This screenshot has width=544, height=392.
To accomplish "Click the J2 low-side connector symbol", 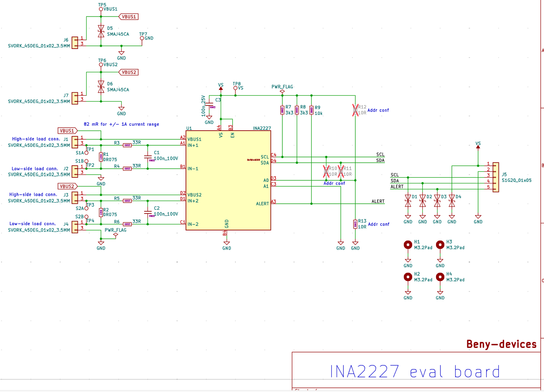I will (x=75, y=171).
